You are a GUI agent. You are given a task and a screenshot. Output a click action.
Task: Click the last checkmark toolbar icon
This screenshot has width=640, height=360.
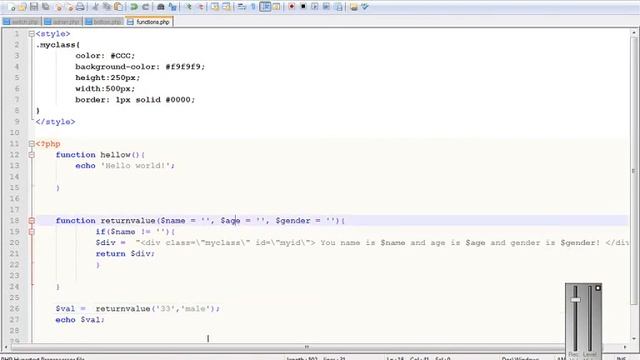[x=365, y=7]
